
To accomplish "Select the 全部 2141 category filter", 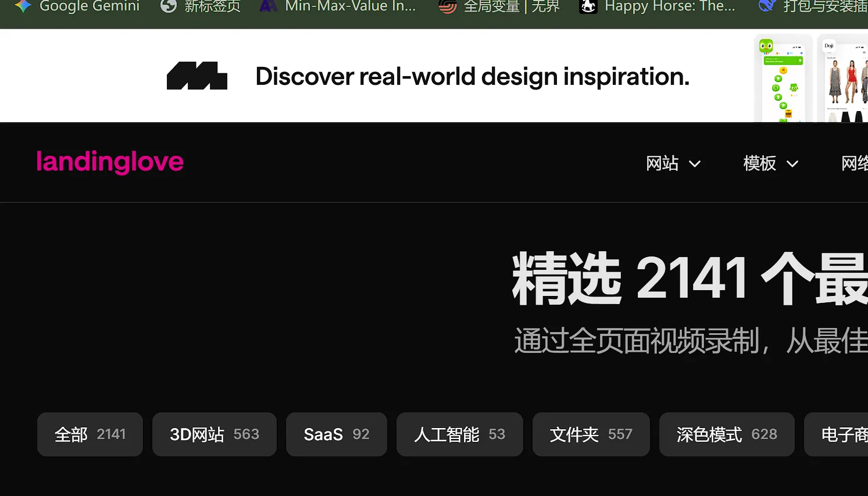I will coord(90,434).
